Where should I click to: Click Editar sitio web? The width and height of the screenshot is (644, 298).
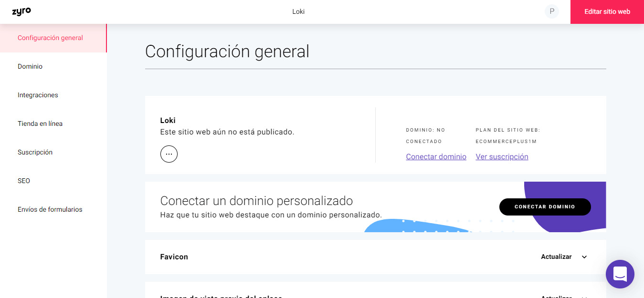point(607,11)
